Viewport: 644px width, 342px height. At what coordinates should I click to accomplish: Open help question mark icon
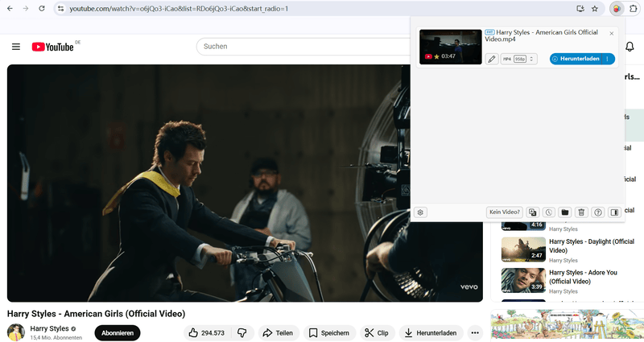click(598, 212)
